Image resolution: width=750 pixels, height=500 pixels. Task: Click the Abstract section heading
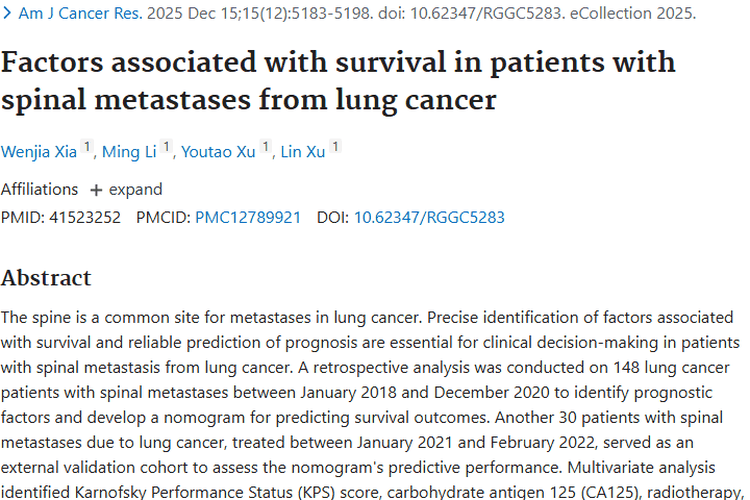pos(46,278)
